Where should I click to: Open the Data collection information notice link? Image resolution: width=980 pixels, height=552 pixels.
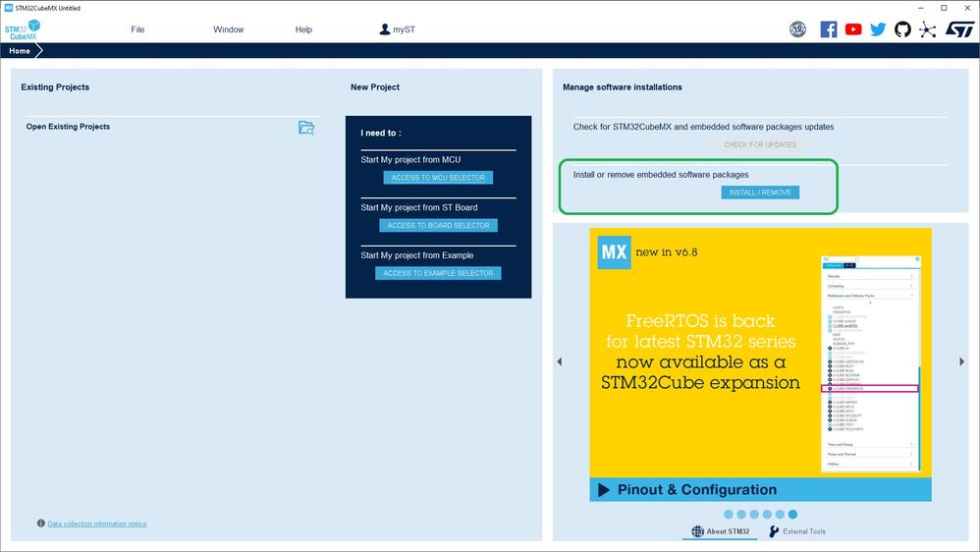click(97, 524)
